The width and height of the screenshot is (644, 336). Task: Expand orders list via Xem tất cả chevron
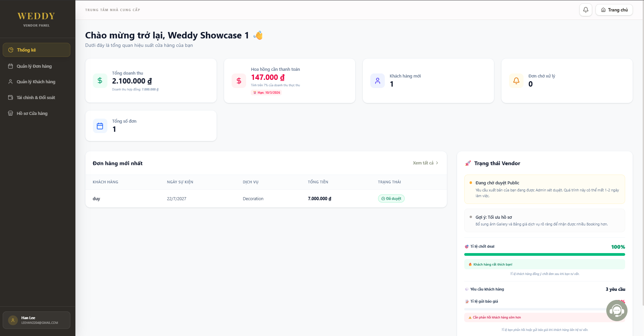click(x=437, y=163)
